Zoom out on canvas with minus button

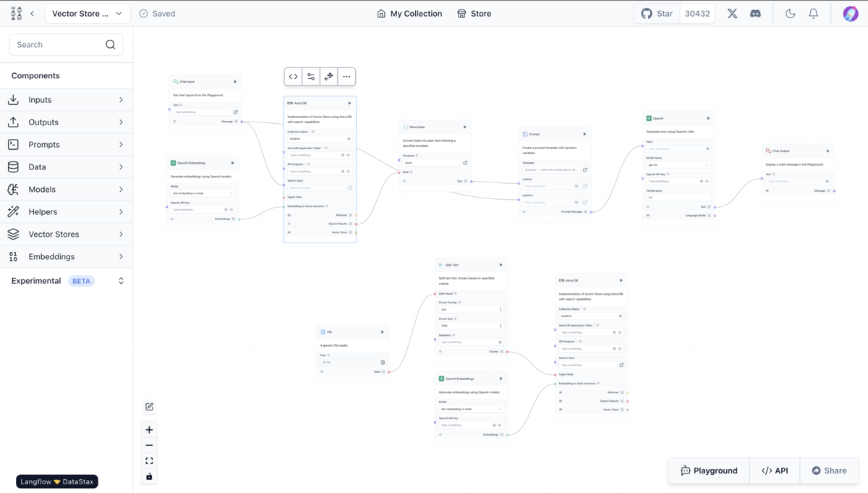coord(149,445)
